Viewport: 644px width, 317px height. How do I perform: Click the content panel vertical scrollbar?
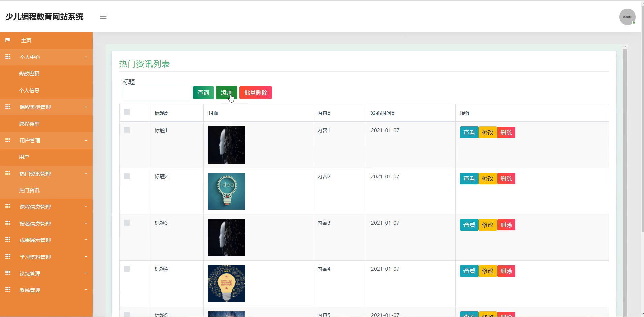click(x=625, y=182)
